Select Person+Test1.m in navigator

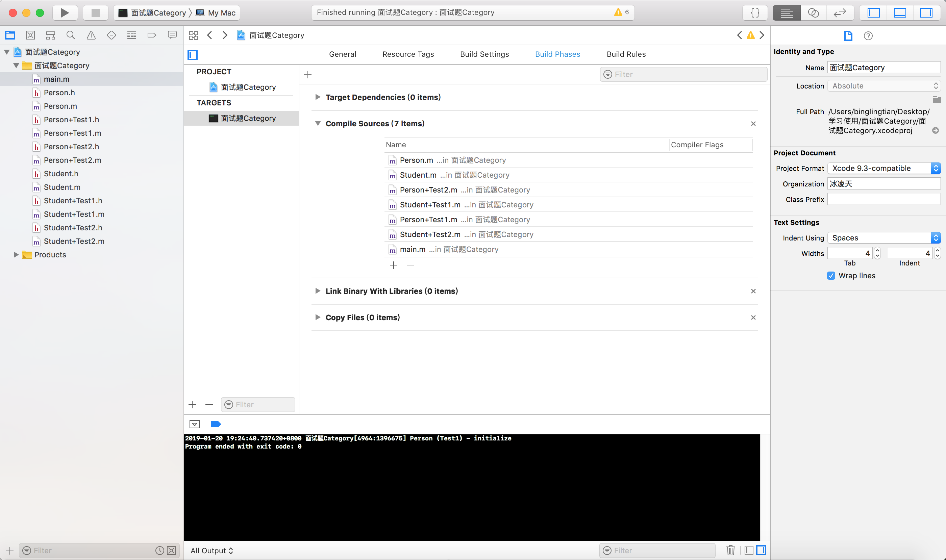[x=73, y=133]
